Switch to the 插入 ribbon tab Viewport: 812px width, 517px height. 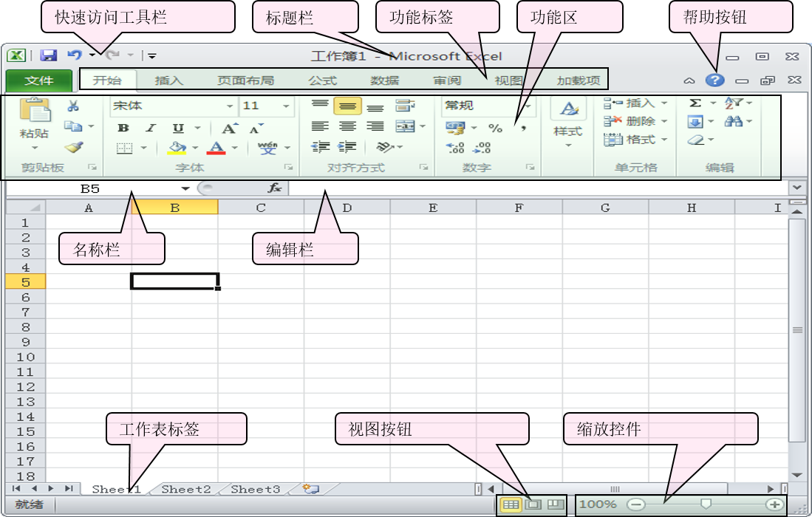[x=169, y=81]
